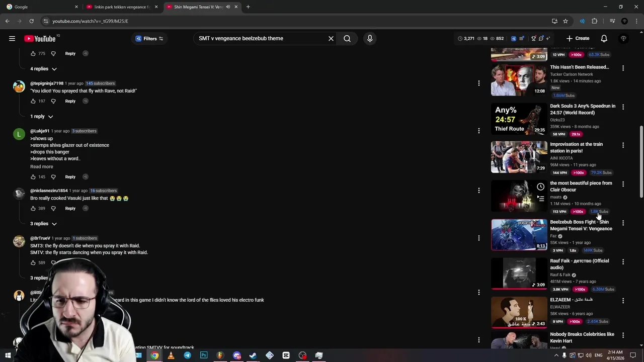
Task: Start voice search with the microphone icon
Action: pos(370,38)
